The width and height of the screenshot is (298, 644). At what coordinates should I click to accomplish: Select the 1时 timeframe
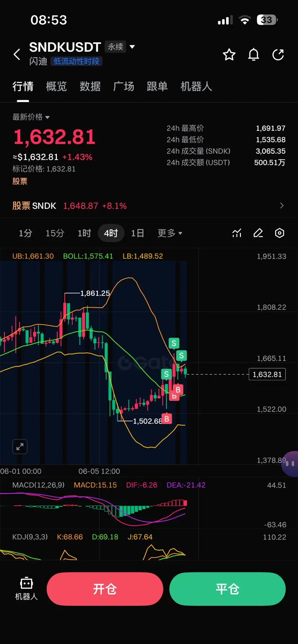(x=84, y=233)
